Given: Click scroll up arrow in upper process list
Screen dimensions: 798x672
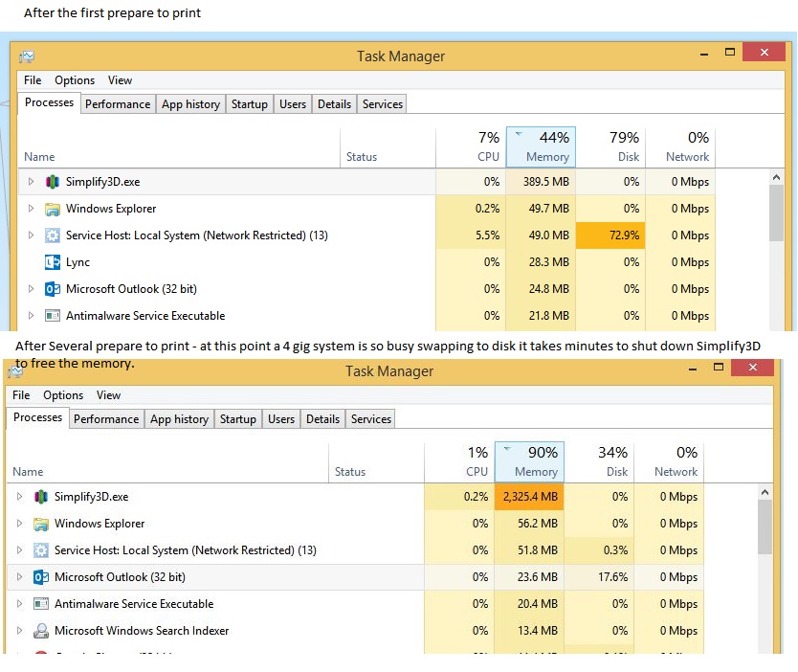Looking at the screenshot, I should (x=776, y=177).
